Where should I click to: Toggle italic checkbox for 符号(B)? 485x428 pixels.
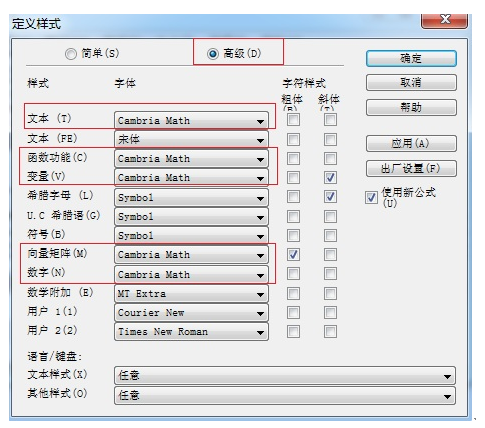(330, 236)
